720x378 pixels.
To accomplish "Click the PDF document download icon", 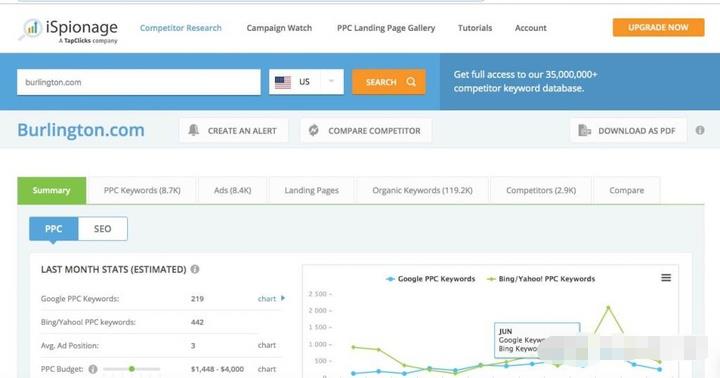I will [585, 130].
